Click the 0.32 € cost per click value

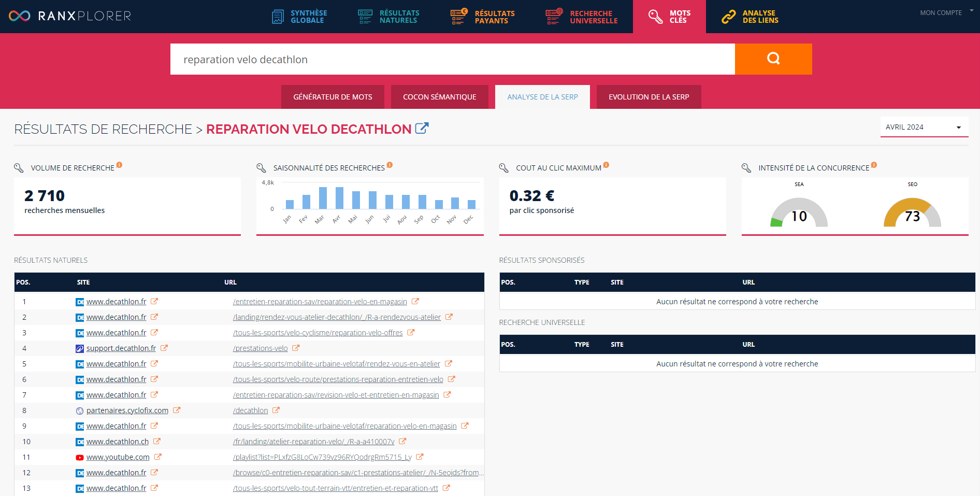point(532,195)
